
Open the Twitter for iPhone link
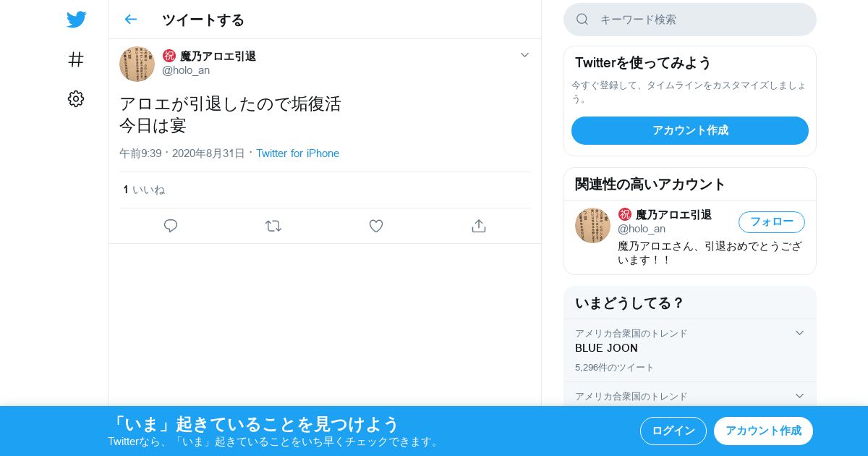[x=297, y=153]
